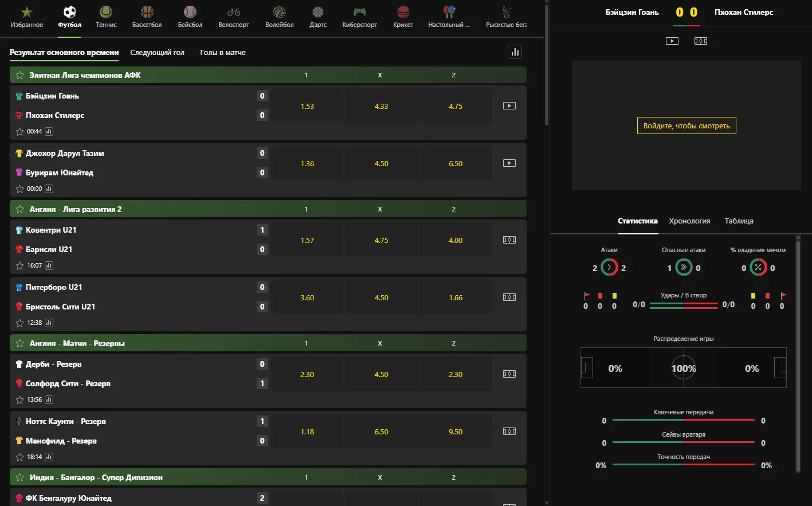Select the Футбол sport category

(x=70, y=17)
